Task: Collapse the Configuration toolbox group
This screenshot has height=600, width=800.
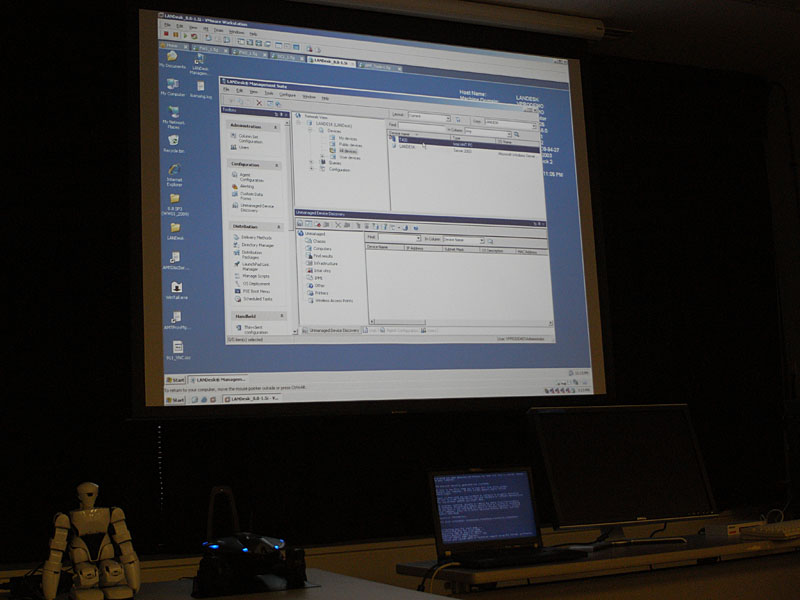Action: (277, 165)
